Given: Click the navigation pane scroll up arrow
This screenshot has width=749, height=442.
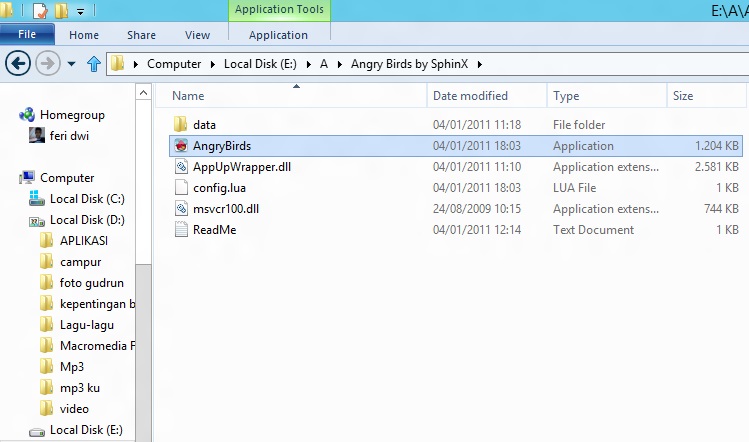Looking at the screenshot, I should (143, 92).
